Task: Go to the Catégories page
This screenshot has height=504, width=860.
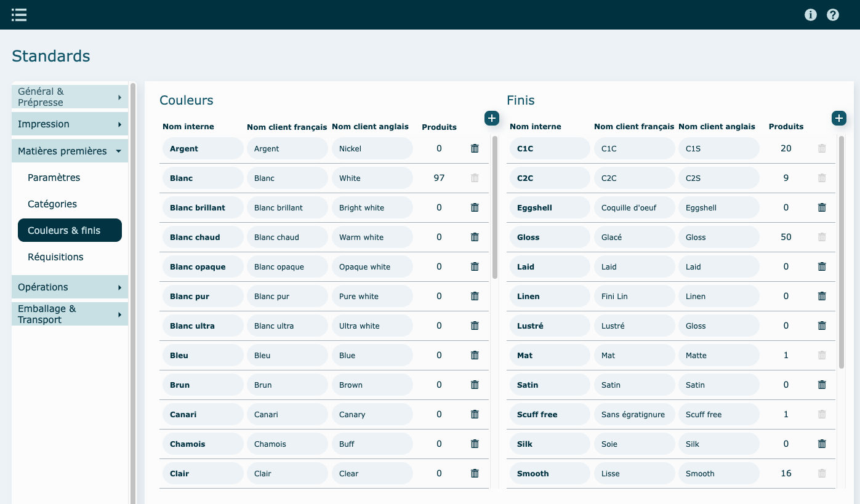Action: coord(52,204)
